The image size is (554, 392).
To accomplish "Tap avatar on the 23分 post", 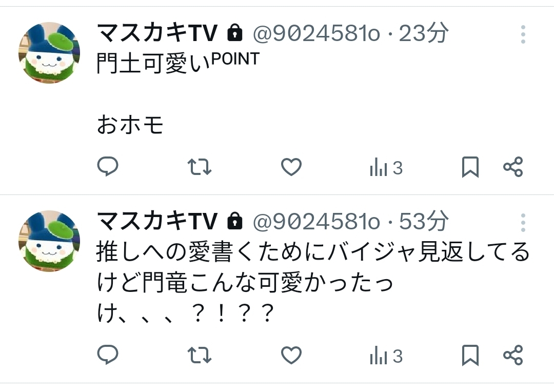I will coord(49,52).
